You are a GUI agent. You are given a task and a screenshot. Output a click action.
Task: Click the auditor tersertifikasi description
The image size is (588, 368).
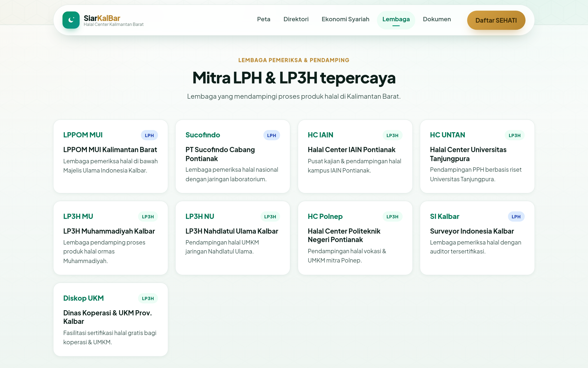(x=476, y=247)
